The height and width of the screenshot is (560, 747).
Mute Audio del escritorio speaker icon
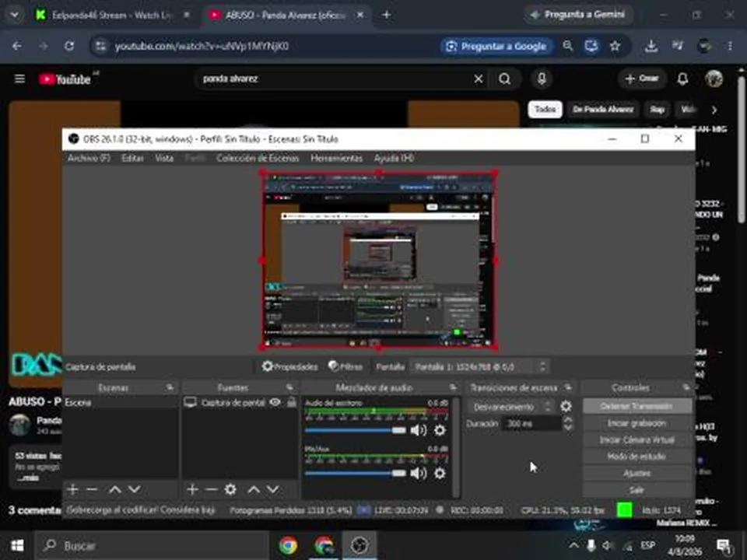click(419, 430)
